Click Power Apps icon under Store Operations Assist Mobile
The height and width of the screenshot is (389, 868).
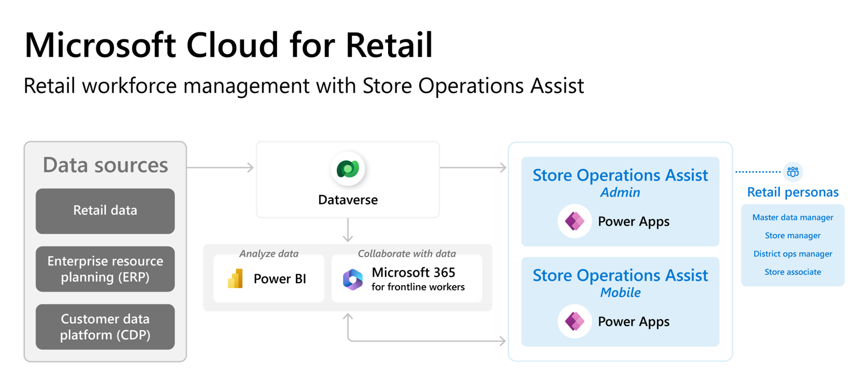[x=574, y=321]
